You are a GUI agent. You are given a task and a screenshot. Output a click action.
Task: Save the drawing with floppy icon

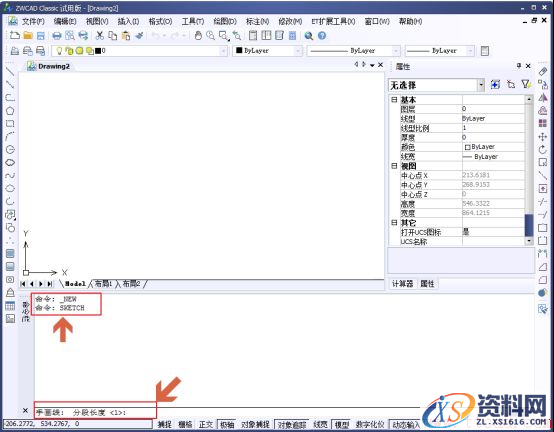point(41,36)
